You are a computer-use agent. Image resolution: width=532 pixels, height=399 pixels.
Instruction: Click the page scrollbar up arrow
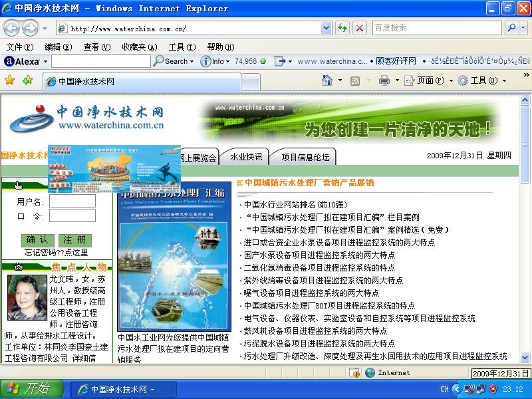coord(525,100)
